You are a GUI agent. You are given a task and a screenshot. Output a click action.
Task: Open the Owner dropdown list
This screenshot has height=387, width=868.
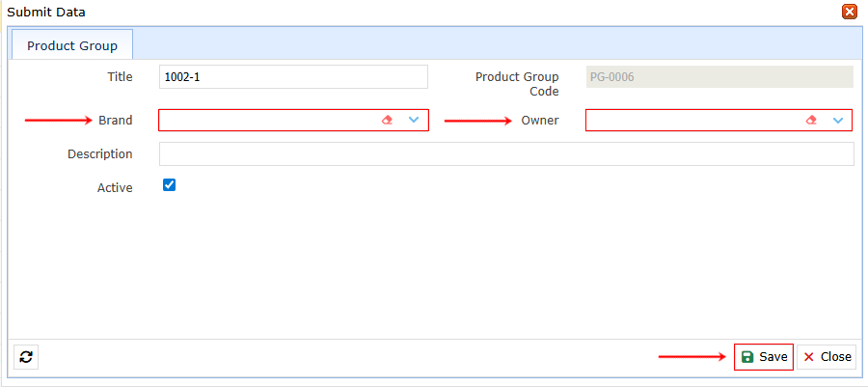[838, 120]
